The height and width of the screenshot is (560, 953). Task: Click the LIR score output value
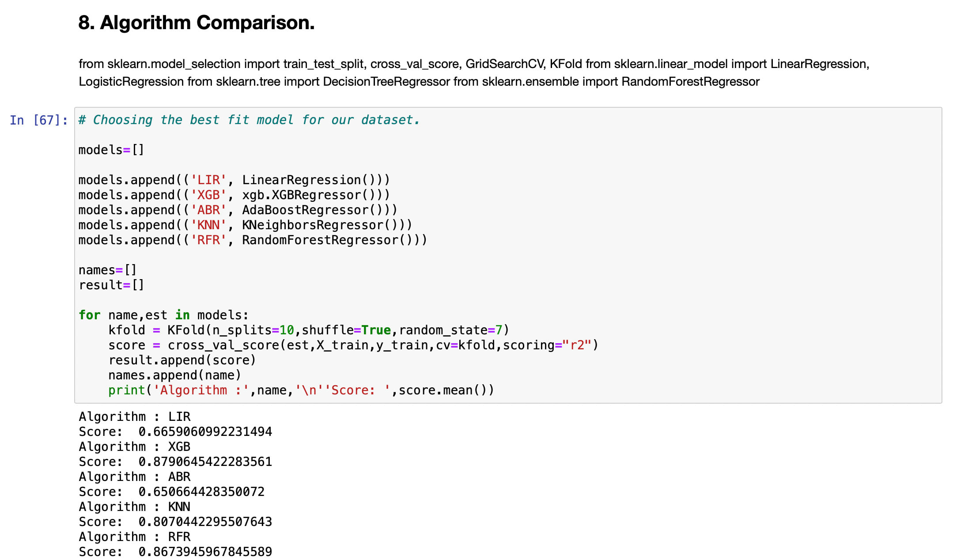pos(205,432)
